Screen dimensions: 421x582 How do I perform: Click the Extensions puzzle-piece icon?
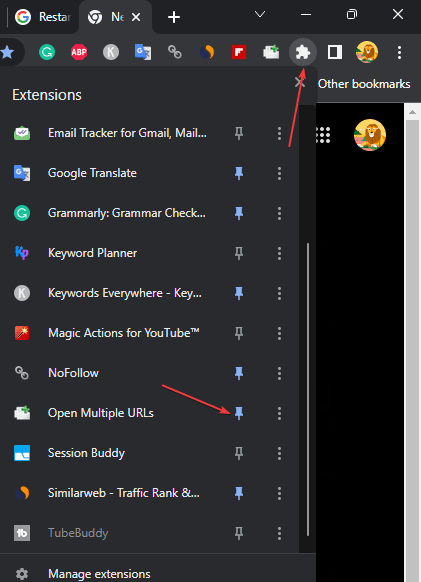coord(303,52)
